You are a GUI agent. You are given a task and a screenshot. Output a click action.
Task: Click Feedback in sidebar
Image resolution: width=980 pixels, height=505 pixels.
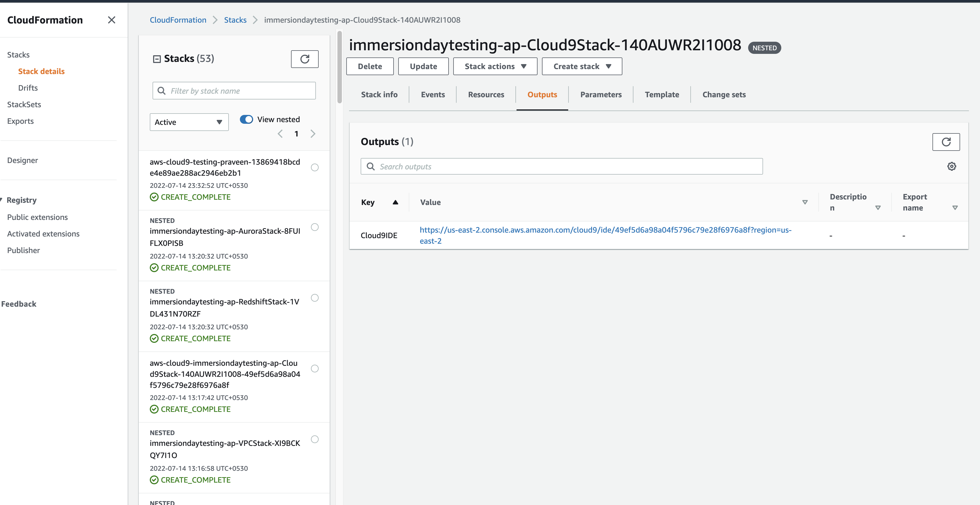19,304
